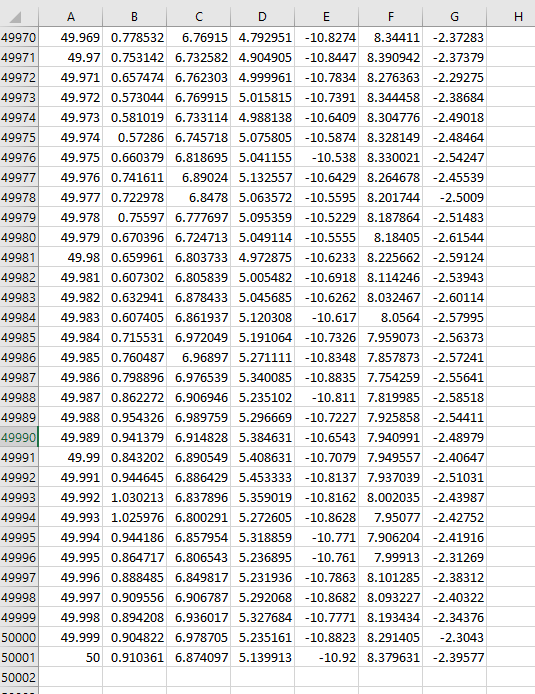Viewport: 535px width, 694px height.
Task: Click cell containing 0.888485
Action: pyautogui.click(x=135, y=578)
